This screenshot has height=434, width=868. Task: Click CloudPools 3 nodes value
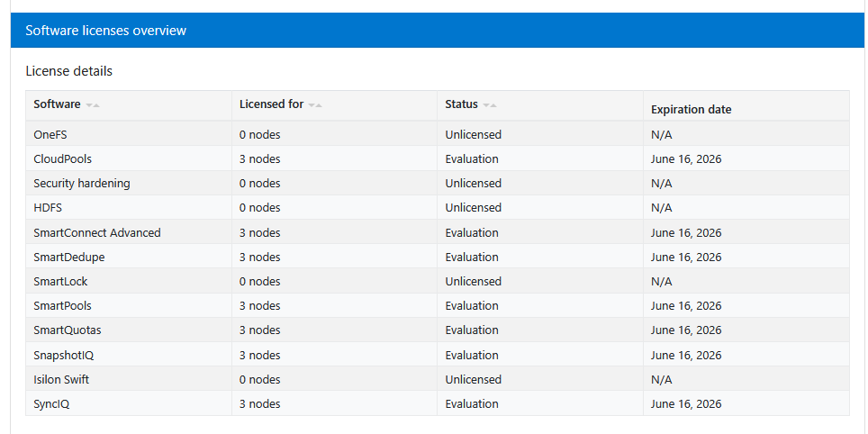[x=259, y=159]
